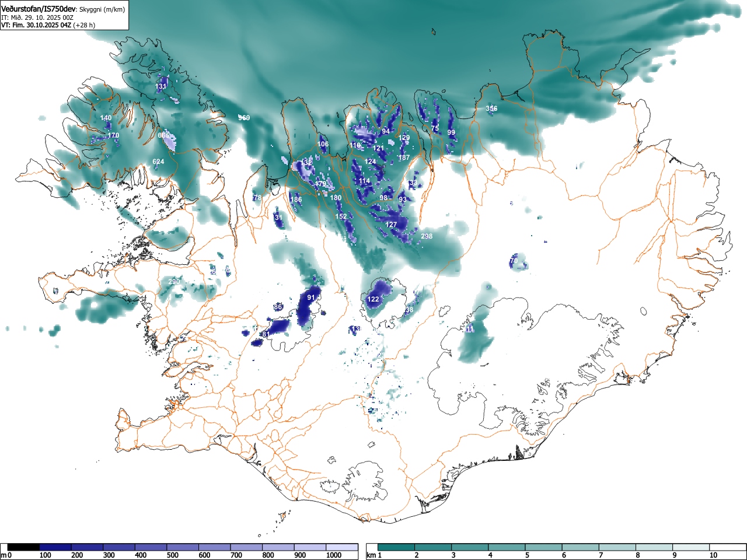Image resolution: width=747 pixels, height=560 pixels.
Task: Click visibility value 356 in the northeast
Action: tap(491, 108)
